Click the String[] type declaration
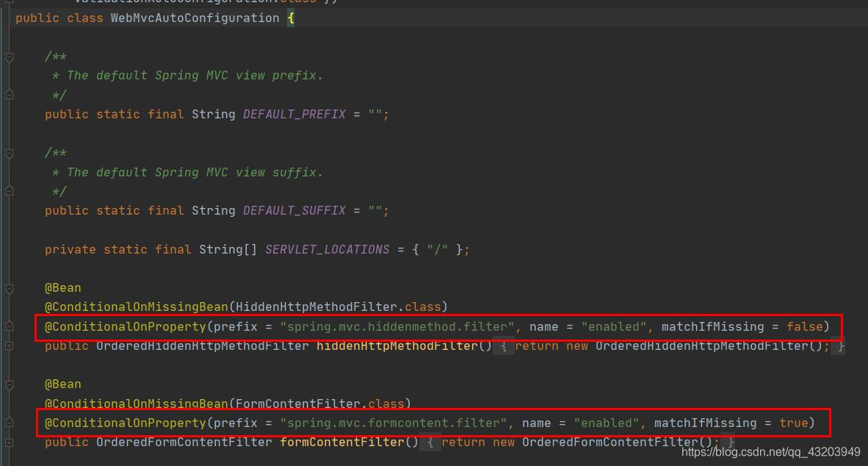Viewport: 868px width, 466px height. click(x=228, y=250)
